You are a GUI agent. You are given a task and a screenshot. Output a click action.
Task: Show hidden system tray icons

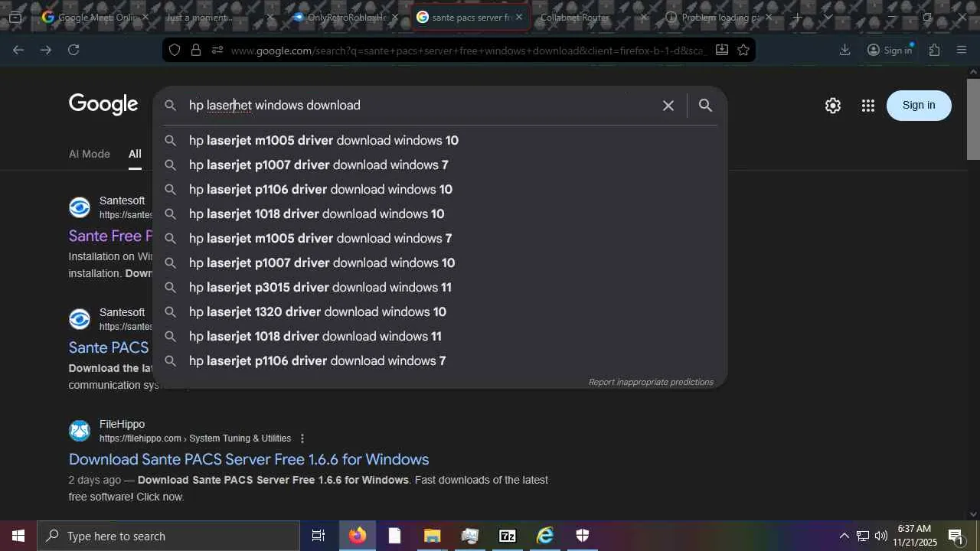pos(844,536)
